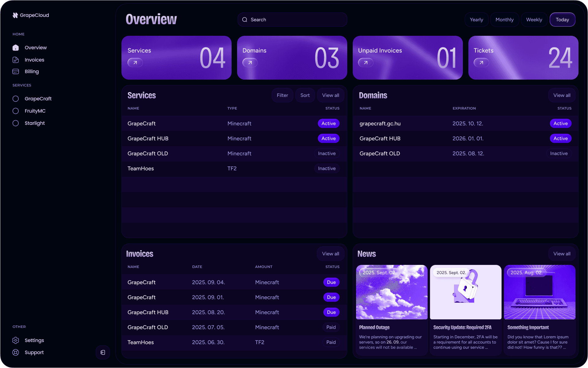Open the Planned Outage news thumbnail
This screenshot has width=588, height=368.
click(392, 292)
